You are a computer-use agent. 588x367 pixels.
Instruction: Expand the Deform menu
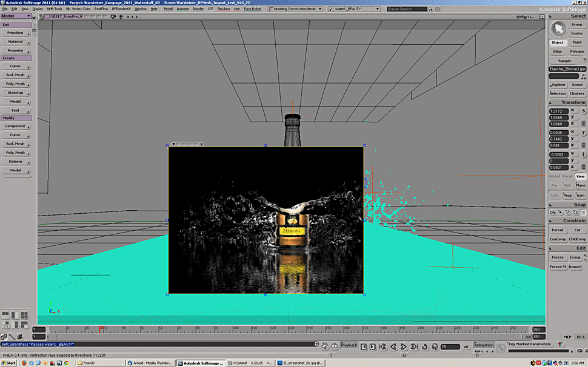tap(15, 162)
